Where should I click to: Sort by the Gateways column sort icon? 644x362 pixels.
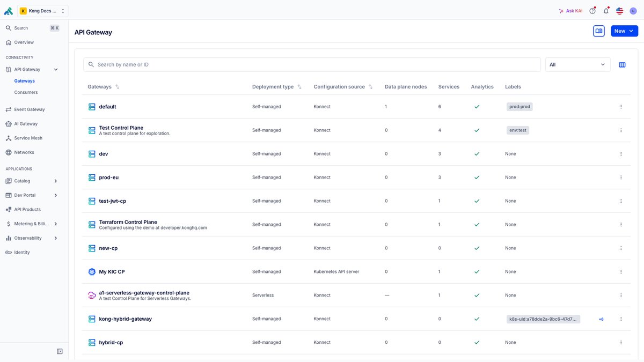pyautogui.click(x=118, y=87)
